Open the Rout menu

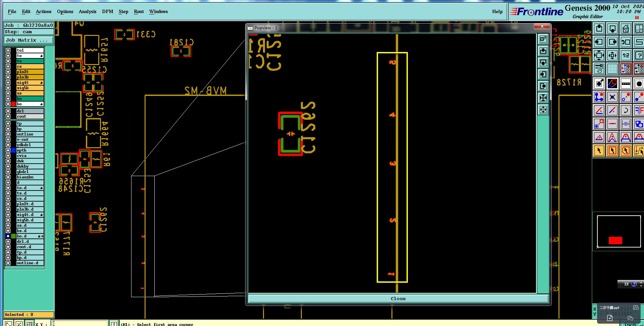pos(139,11)
